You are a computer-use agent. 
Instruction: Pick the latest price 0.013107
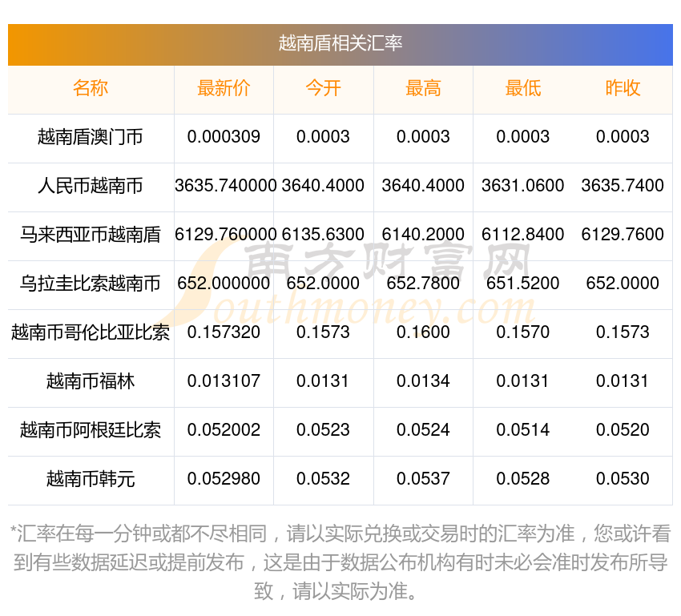point(224,380)
